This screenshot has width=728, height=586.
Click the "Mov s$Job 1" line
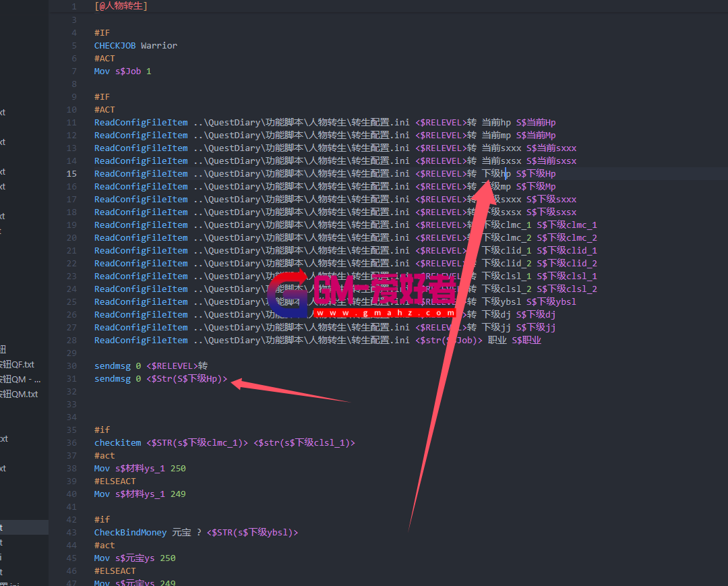(123, 71)
